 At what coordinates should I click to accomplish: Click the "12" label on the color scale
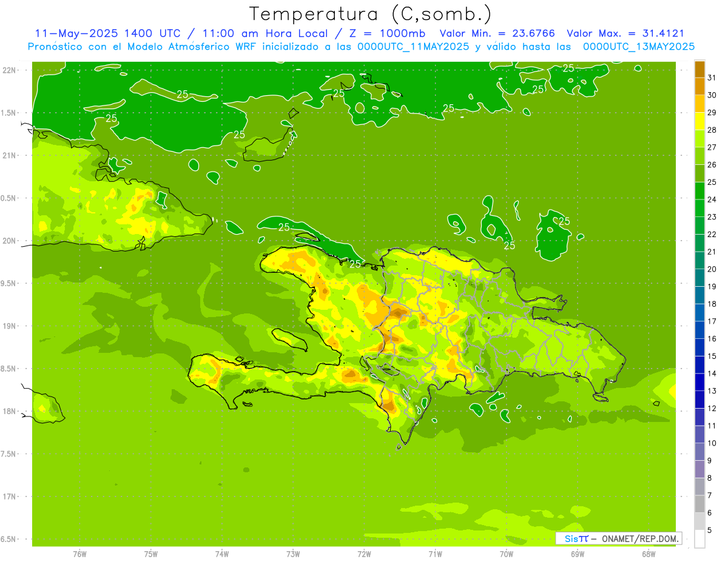[712, 409]
